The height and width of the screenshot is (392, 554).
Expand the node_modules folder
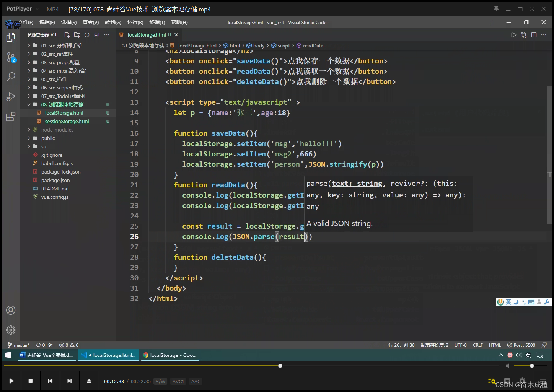click(29, 130)
